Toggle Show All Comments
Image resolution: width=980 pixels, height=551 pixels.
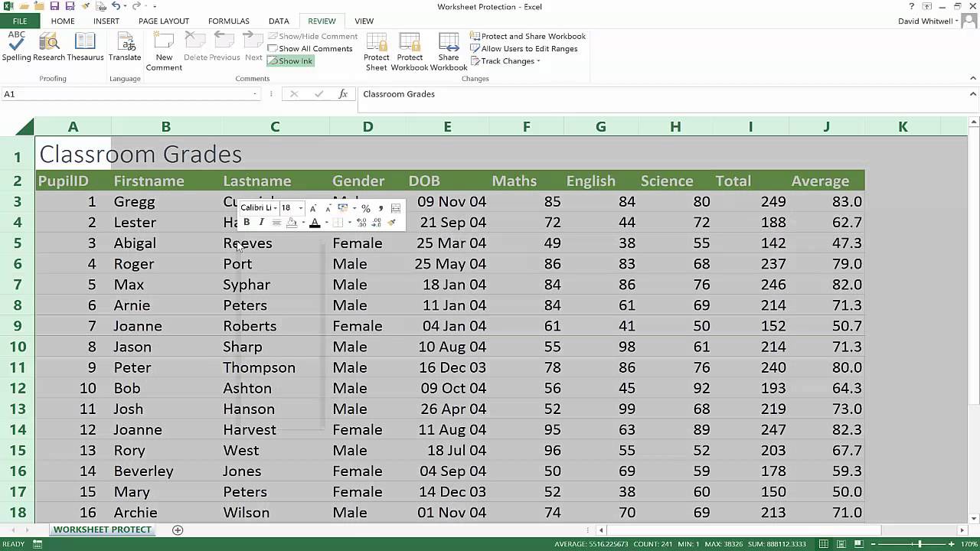(x=310, y=48)
